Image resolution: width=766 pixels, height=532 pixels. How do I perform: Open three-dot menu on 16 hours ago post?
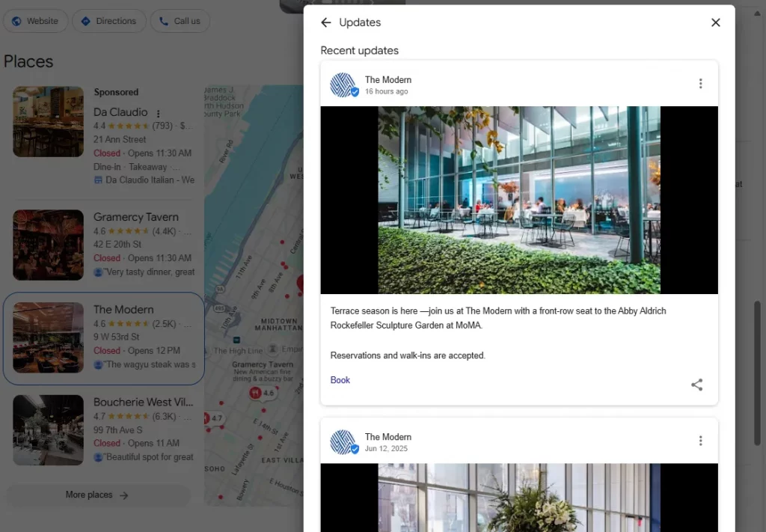point(700,84)
